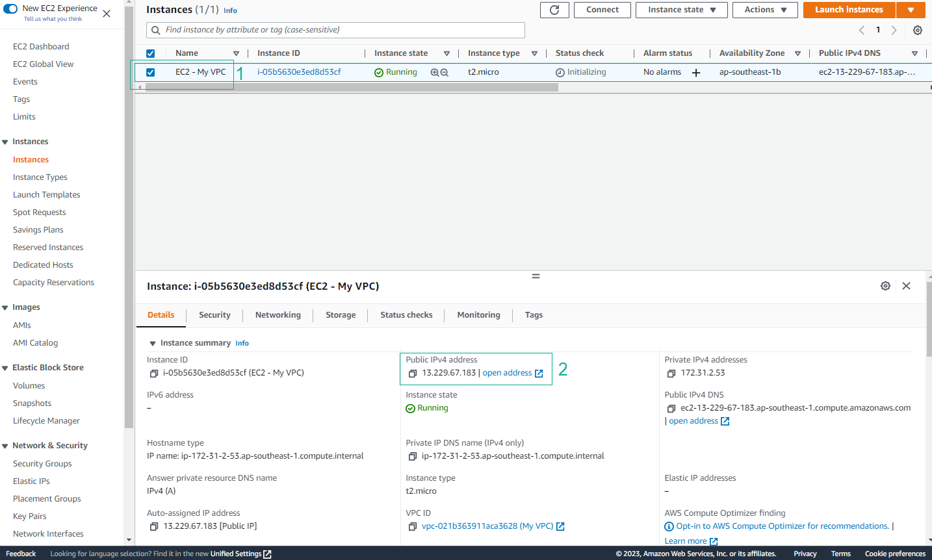Switch to Tags tab

tap(534, 315)
